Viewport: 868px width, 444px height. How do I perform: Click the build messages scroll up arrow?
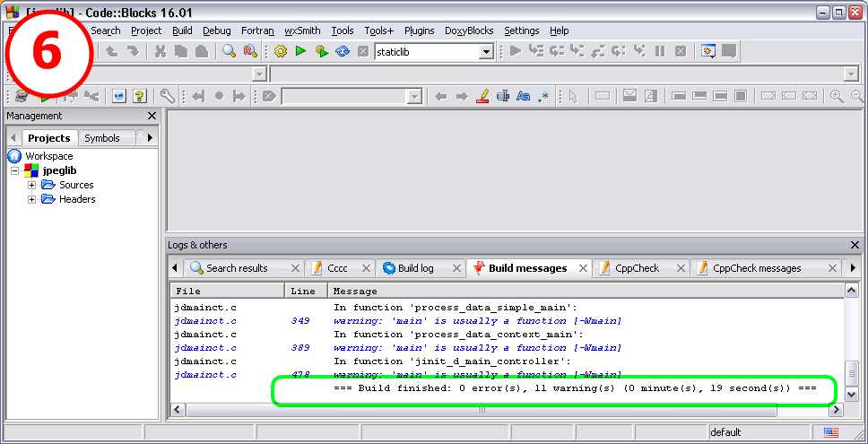coord(851,291)
